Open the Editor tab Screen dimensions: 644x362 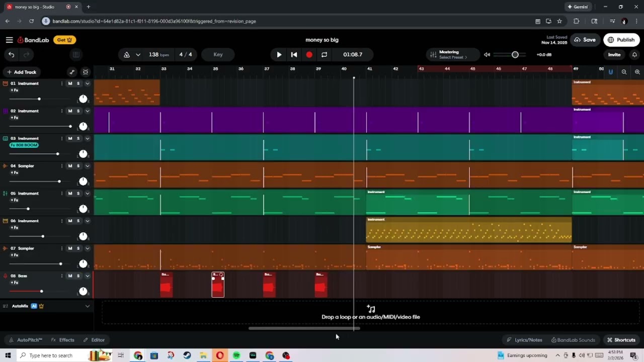(x=94, y=340)
